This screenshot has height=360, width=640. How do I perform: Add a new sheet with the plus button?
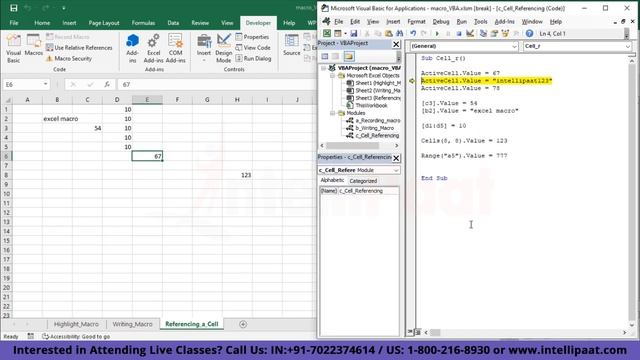(243, 324)
